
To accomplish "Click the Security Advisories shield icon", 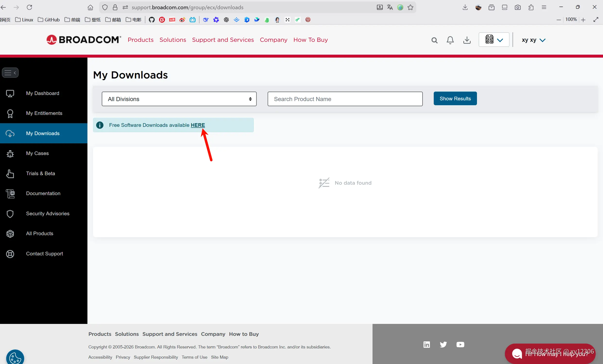I will 10,214.
